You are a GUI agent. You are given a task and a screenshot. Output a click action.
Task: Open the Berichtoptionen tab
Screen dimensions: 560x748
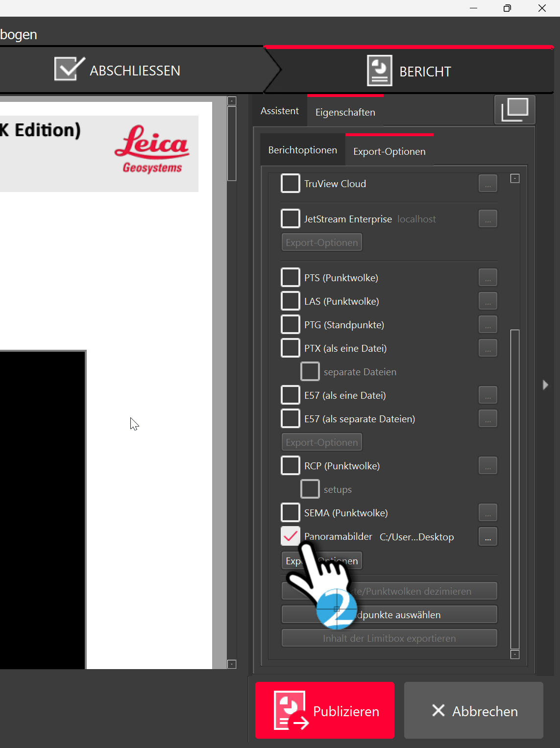click(x=303, y=150)
